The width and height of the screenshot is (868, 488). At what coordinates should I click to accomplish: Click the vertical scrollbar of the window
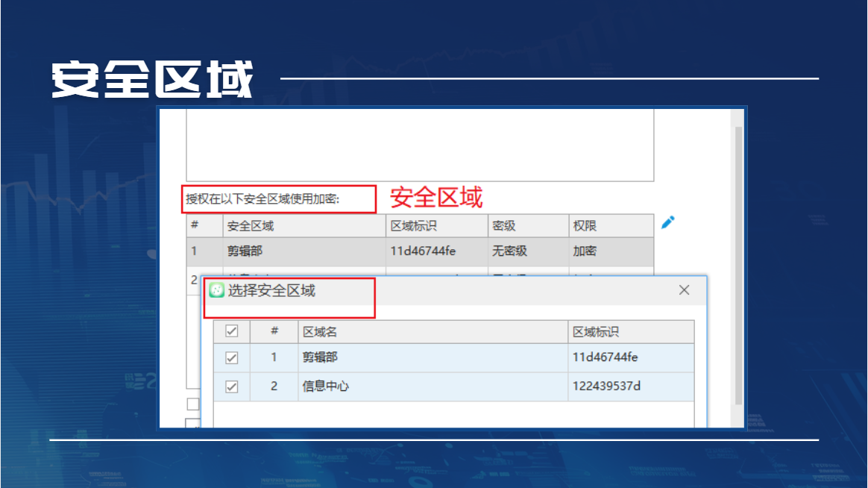click(738, 266)
